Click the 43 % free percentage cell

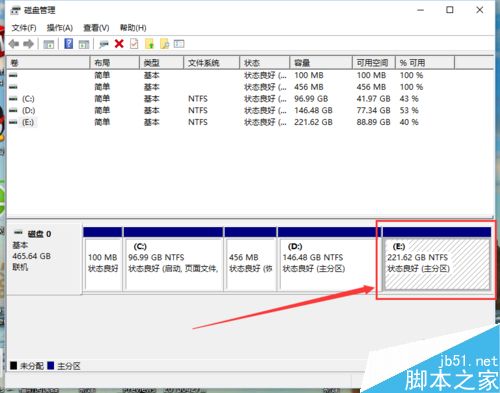(409, 99)
